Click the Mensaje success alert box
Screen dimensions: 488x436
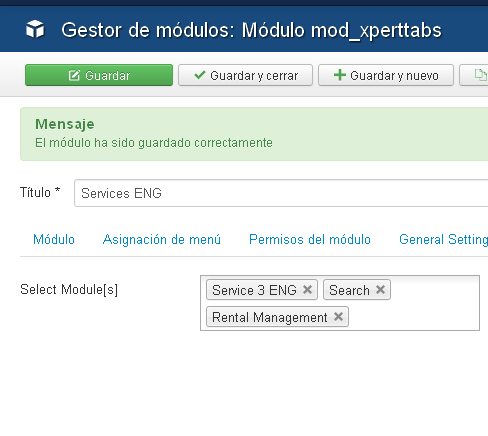(254, 134)
